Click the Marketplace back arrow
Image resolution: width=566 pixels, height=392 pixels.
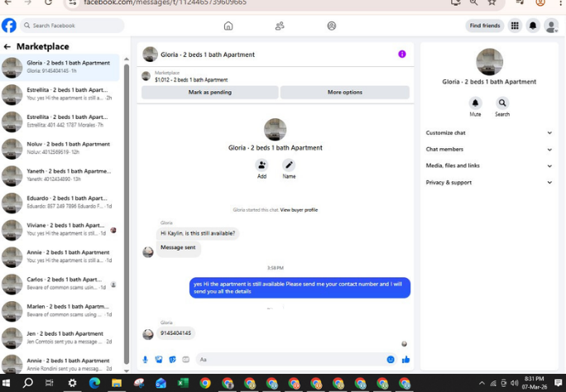(7, 46)
